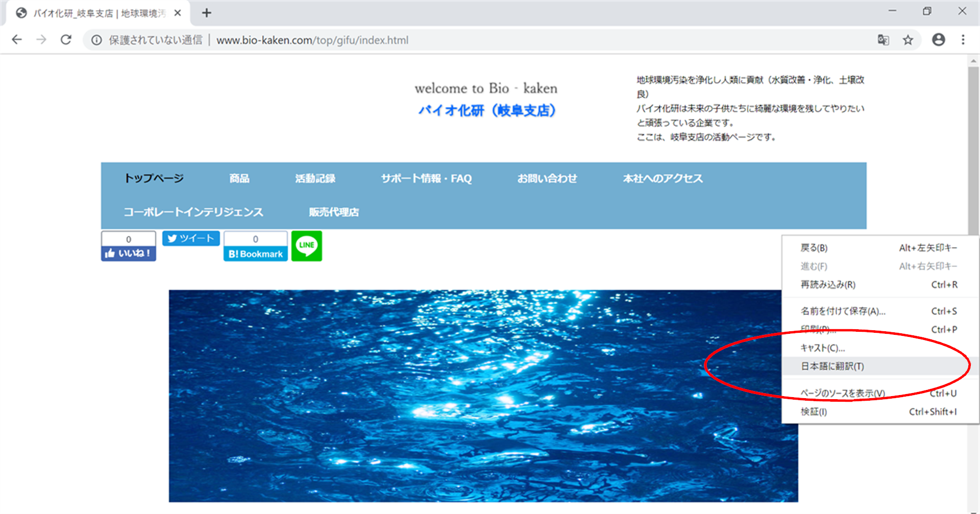Open the トップページ navigation item
Image resolution: width=980 pixels, height=514 pixels.
click(154, 178)
